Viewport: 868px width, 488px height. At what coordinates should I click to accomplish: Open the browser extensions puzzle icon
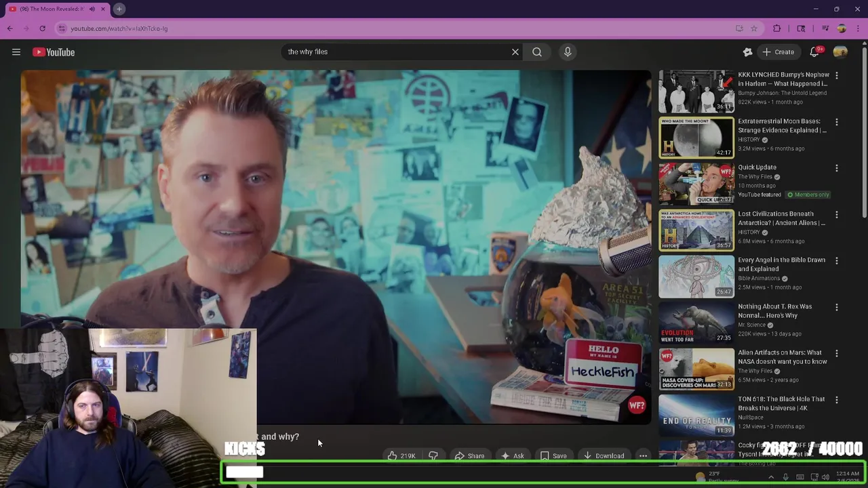pyautogui.click(x=777, y=28)
